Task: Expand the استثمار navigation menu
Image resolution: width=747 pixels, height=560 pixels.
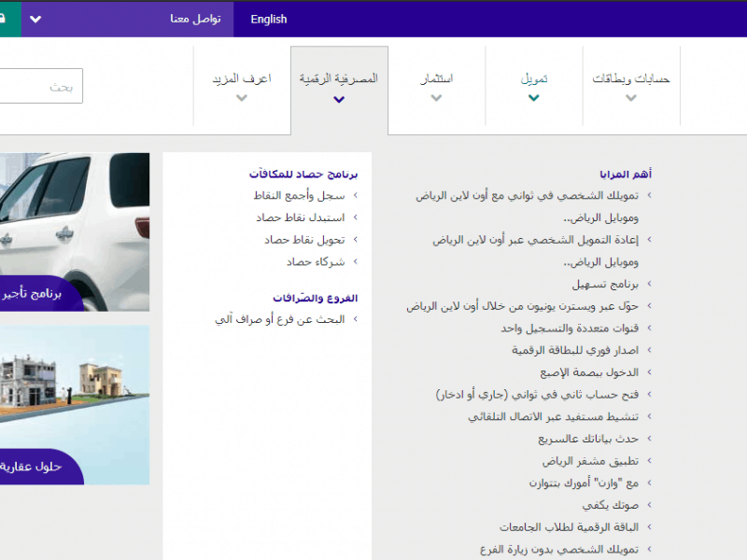Action: 436,86
